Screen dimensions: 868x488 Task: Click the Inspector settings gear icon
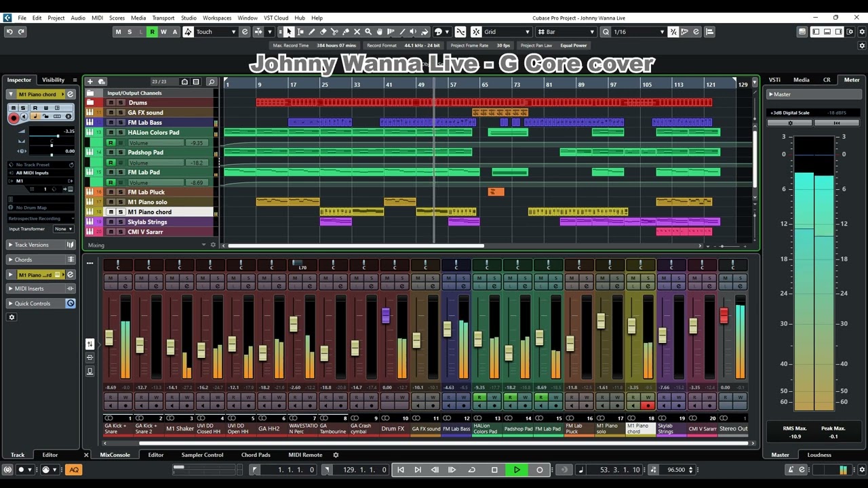[12, 317]
